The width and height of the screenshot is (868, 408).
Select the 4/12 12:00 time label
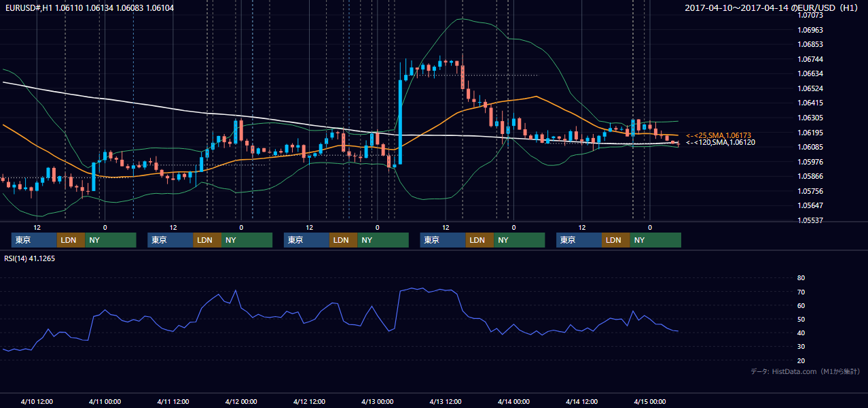click(x=309, y=402)
